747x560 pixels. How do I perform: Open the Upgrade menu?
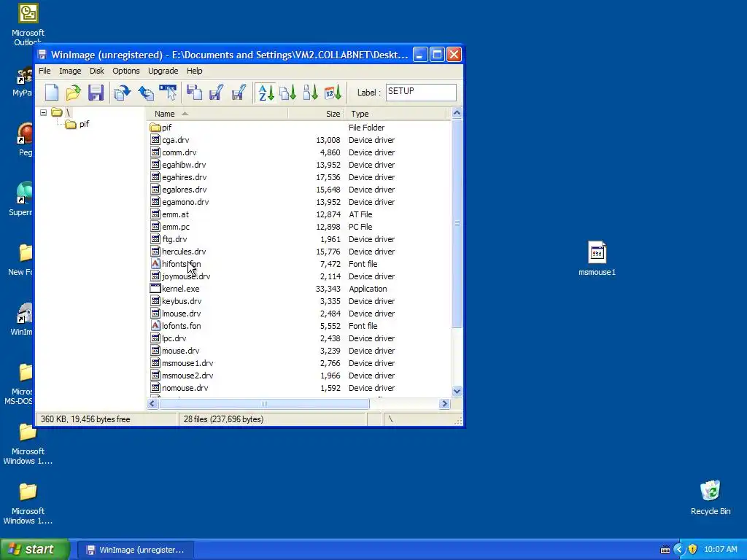point(163,71)
